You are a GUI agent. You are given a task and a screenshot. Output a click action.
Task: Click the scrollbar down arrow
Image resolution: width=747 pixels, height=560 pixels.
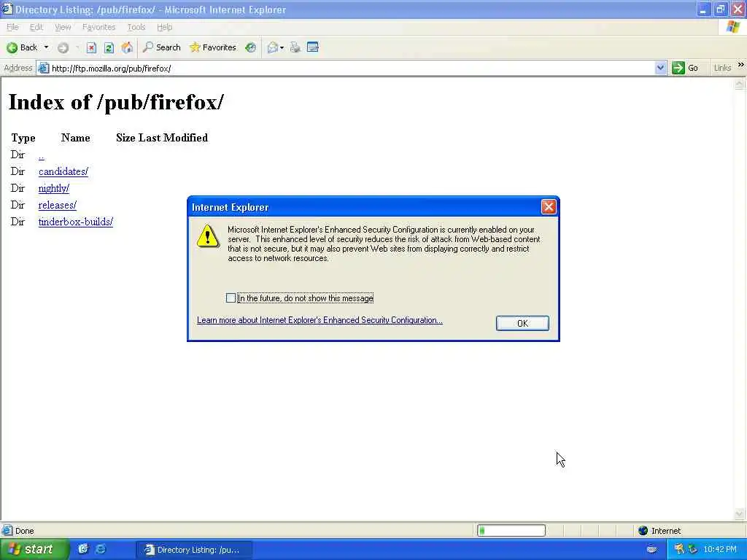[740, 514]
